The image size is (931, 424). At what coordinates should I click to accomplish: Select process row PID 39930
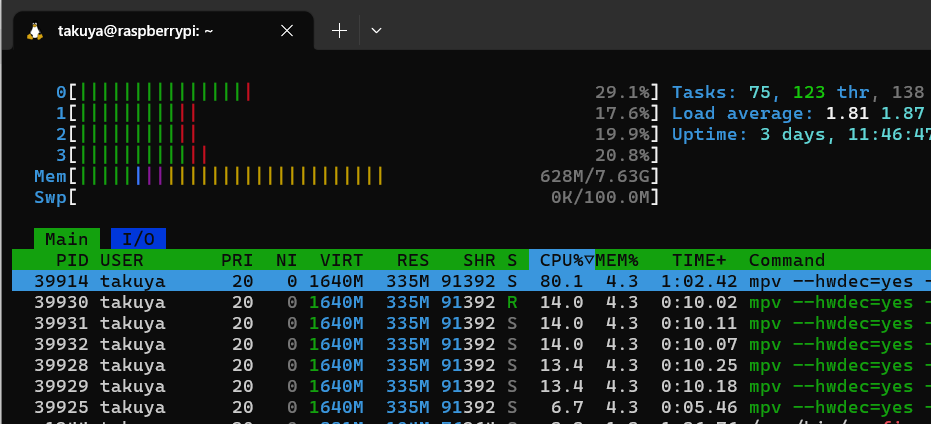coord(471,302)
